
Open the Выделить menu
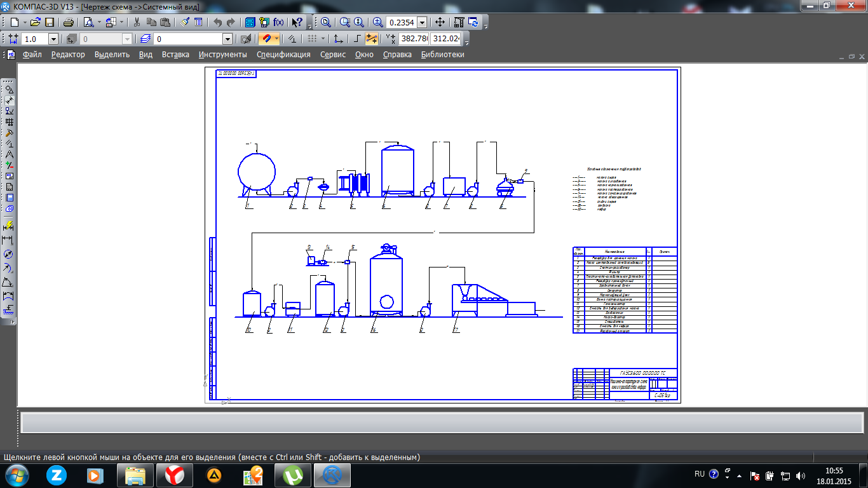pyautogui.click(x=112, y=55)
